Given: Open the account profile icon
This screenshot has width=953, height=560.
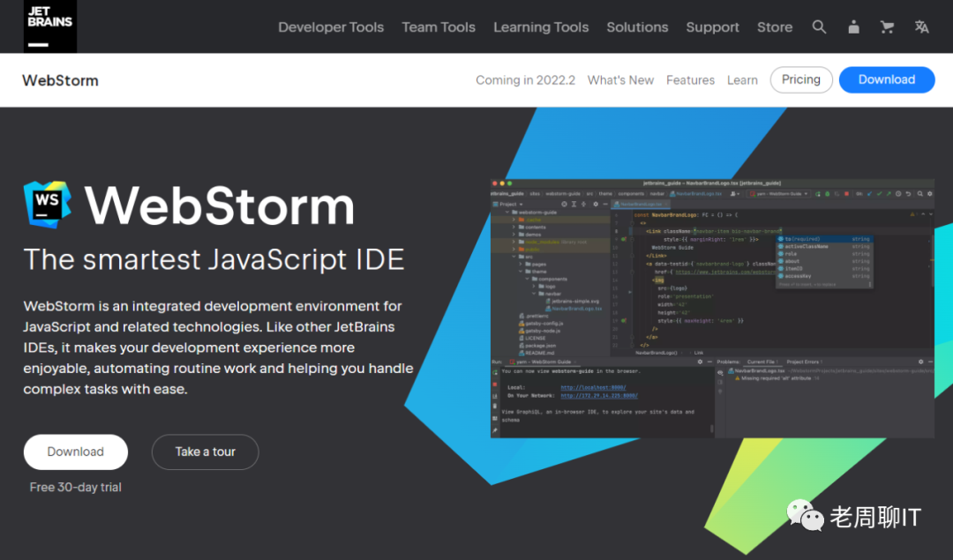Looking at the screenshot, I should pyautogui.click(x=853, y=27).
